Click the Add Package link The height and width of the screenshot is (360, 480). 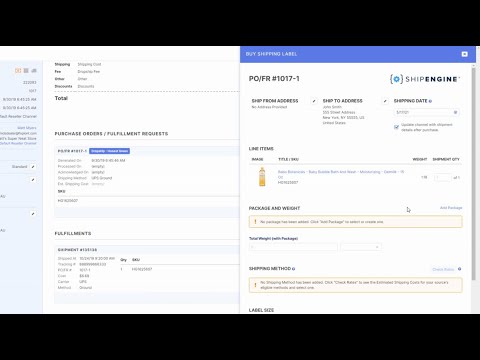coord(451,208)
